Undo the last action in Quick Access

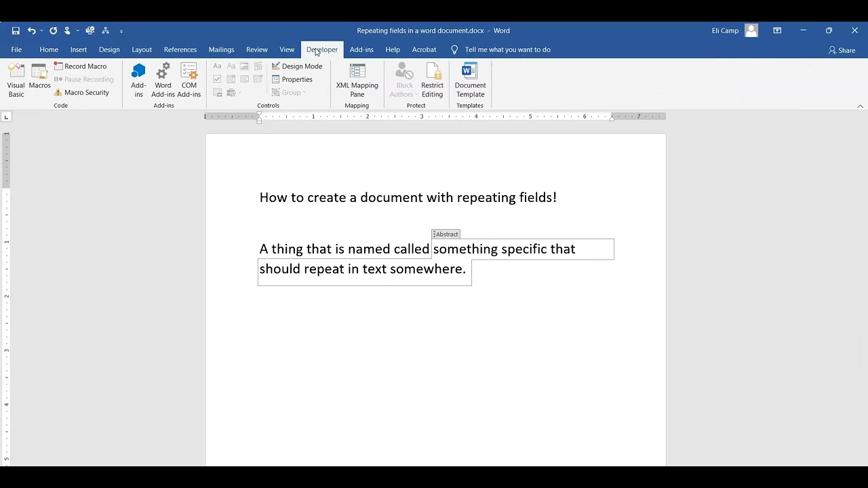point(31,30)
